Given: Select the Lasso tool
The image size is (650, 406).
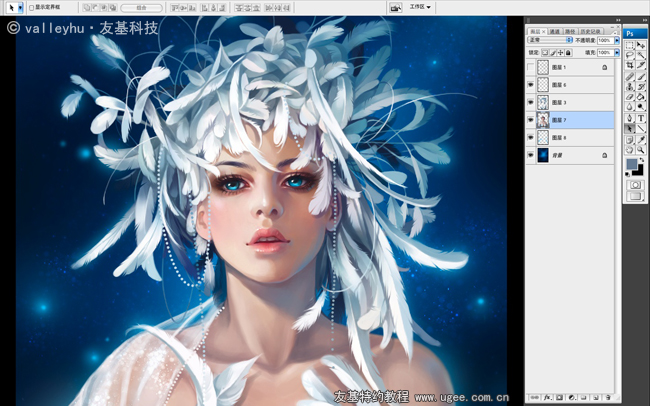Looking at the screenshot, I should click(x=630, y=55).
